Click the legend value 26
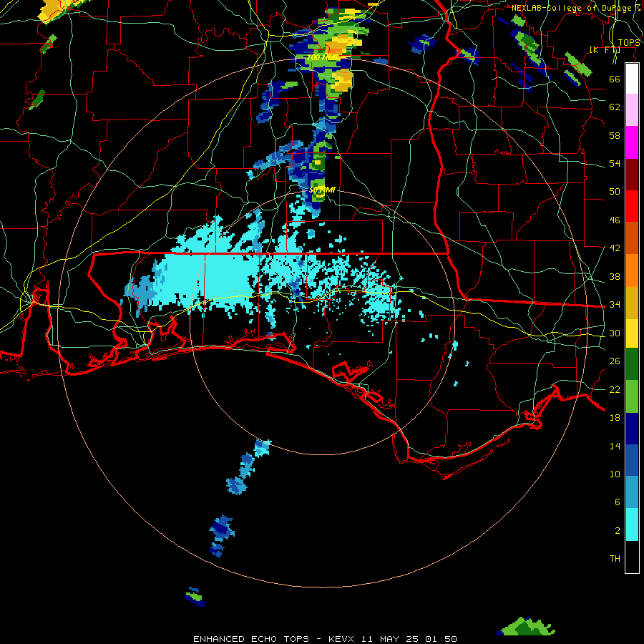The height and width of the screenshot is (644, 644). pyautogui.click(x=615, y=361)
